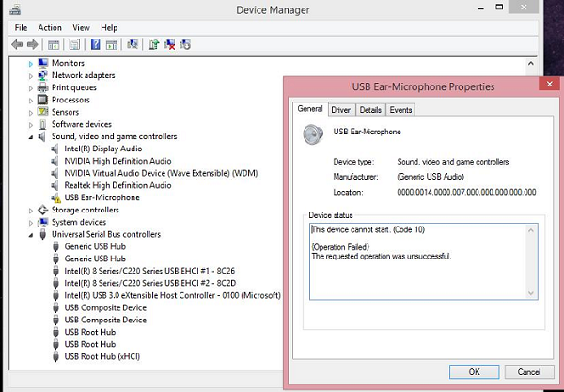Select Intel USB EHCI #1 - 8C26
This screenshot has height=392, width=564.
149,271
